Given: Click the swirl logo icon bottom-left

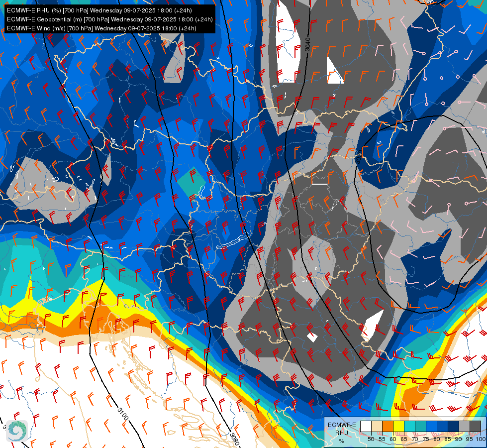Looking at the screenshot, I should (x=17, y=431).
